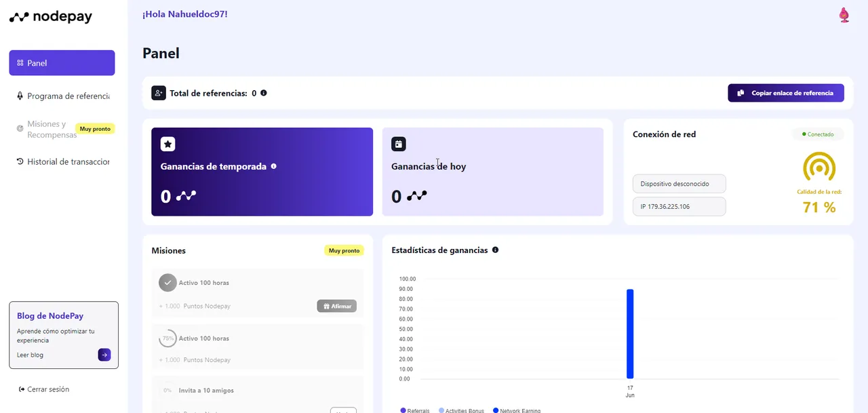Click the 0% progress ring for Invita a 10 amigos
Viewport: 868px width, 413px height.
(167, 391)
